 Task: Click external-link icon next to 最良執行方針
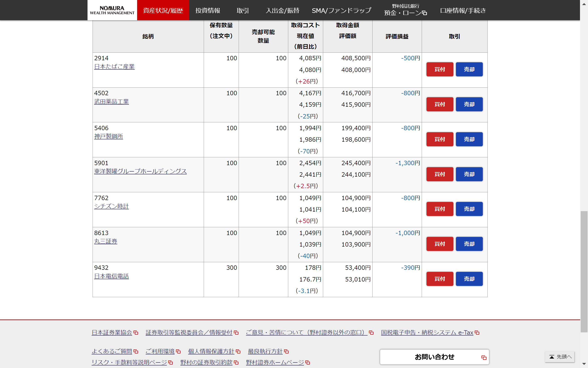[286, 351]
